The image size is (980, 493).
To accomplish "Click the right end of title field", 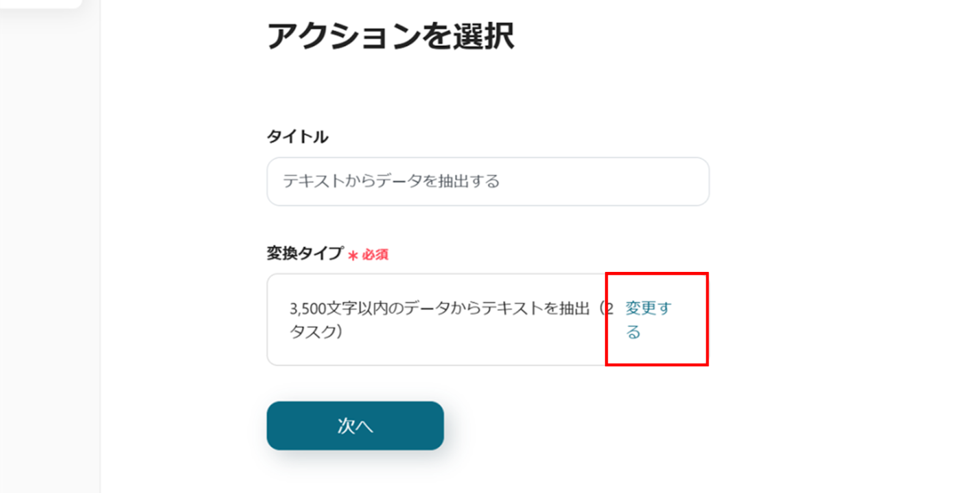I will pyautogui.click(x=692, y=182).
